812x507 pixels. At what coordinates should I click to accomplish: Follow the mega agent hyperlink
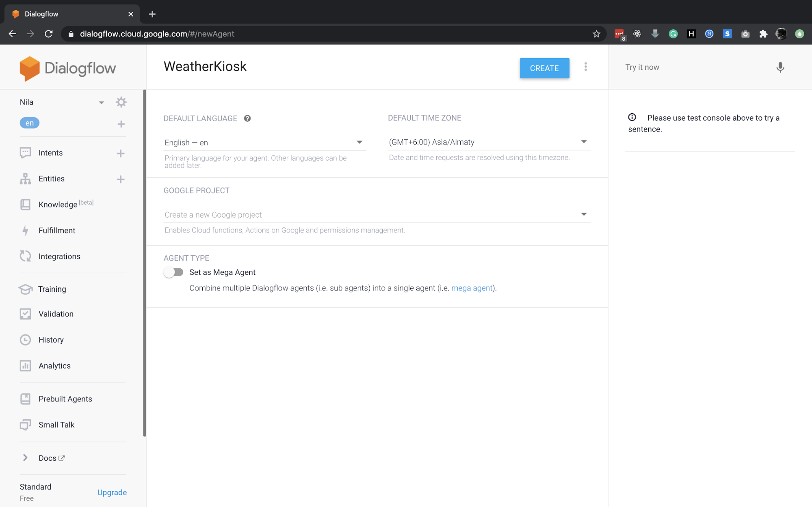pyautogui.click(x=472, y=288)
